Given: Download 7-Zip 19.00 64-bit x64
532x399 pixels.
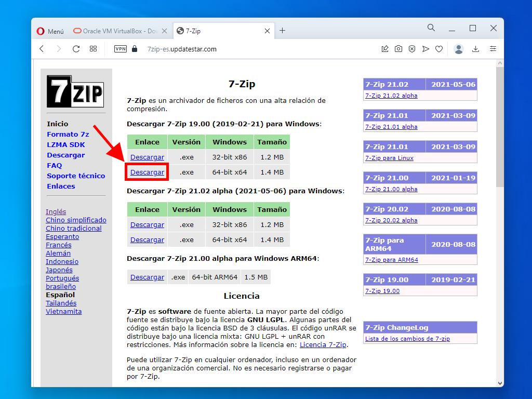Looking at the screenshot, I should coord(147,172).
